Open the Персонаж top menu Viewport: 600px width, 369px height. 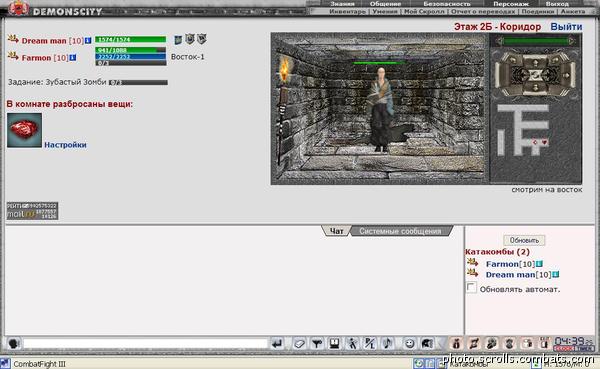[510, 4]
